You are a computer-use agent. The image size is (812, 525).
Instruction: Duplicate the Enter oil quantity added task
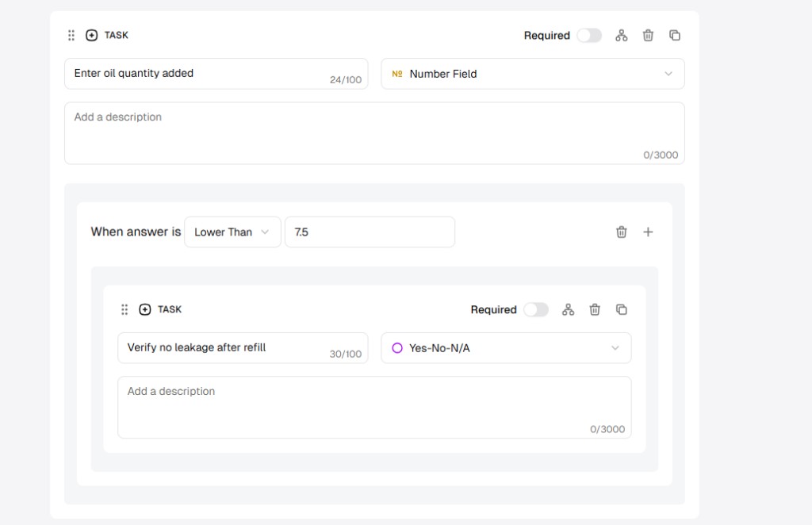point(674,35)
